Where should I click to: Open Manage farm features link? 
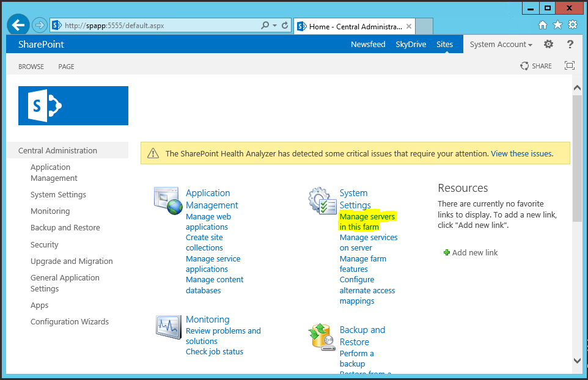[362, 264]
